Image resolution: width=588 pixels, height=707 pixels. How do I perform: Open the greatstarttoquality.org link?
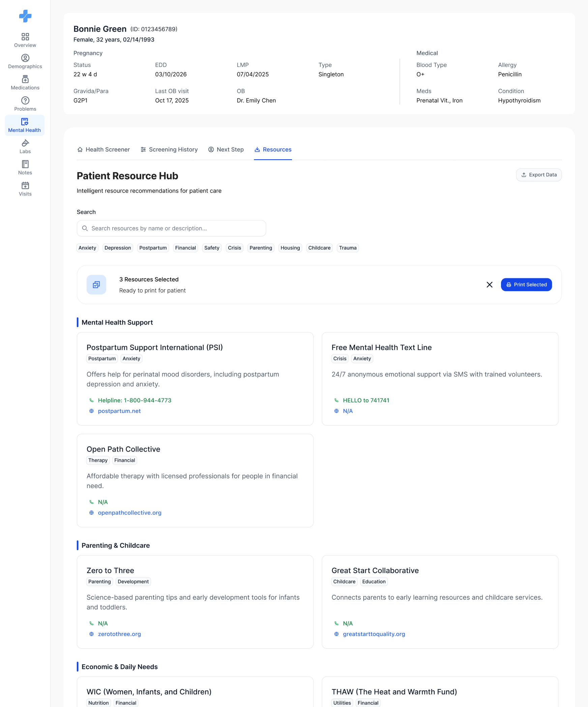(374, 634)
